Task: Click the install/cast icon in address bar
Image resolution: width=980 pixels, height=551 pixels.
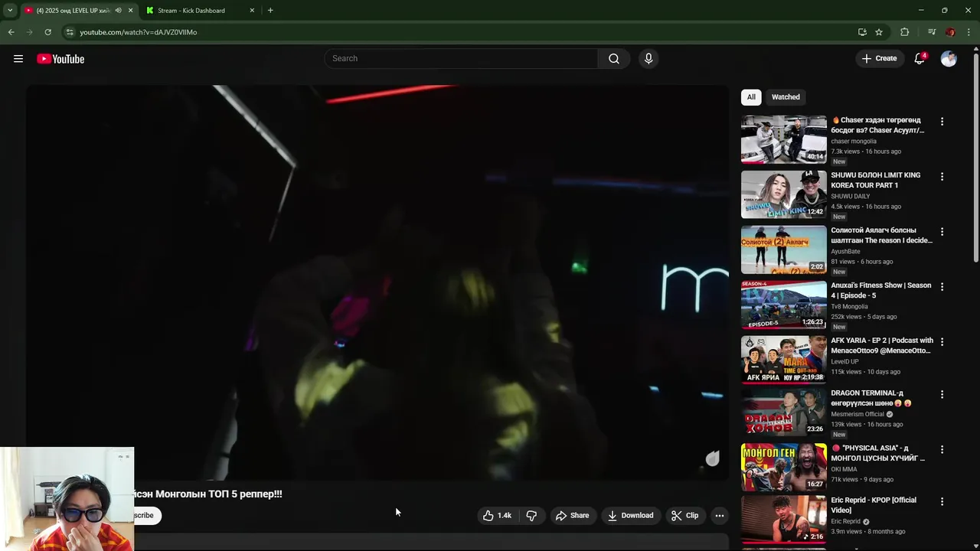Action: [862, 32]
